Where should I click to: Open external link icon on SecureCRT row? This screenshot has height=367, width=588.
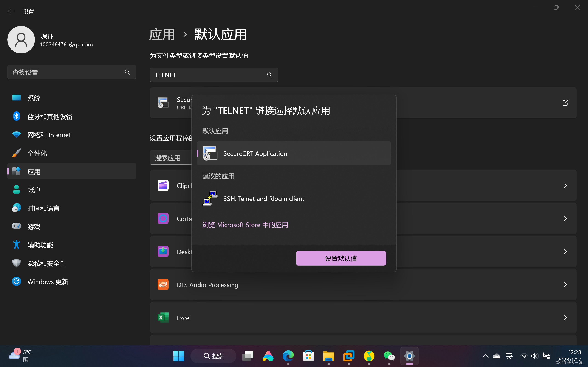point(565,103)
